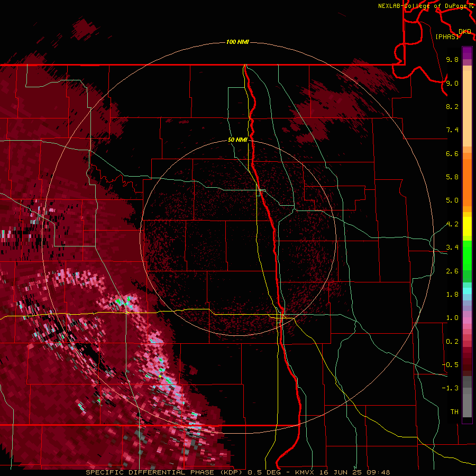Click the '5.8' legend value
This screenshot has height=476, width=476.
[x=452, y=177]
